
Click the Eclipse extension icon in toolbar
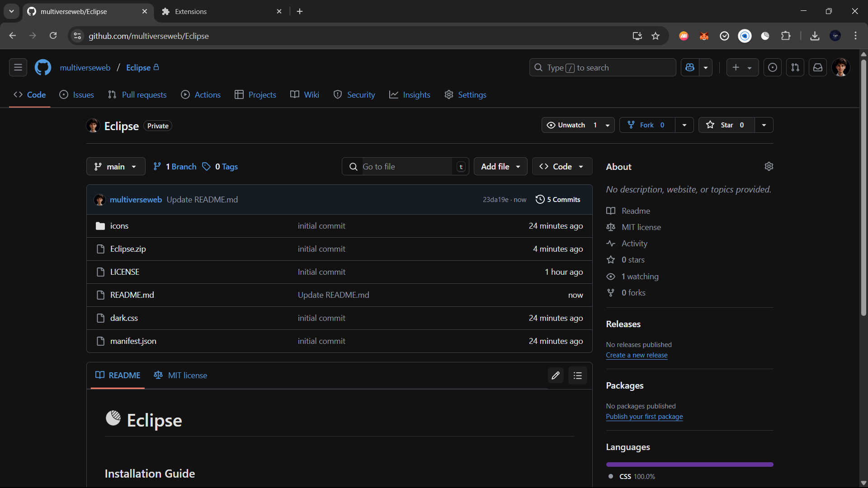pos(765,36)
